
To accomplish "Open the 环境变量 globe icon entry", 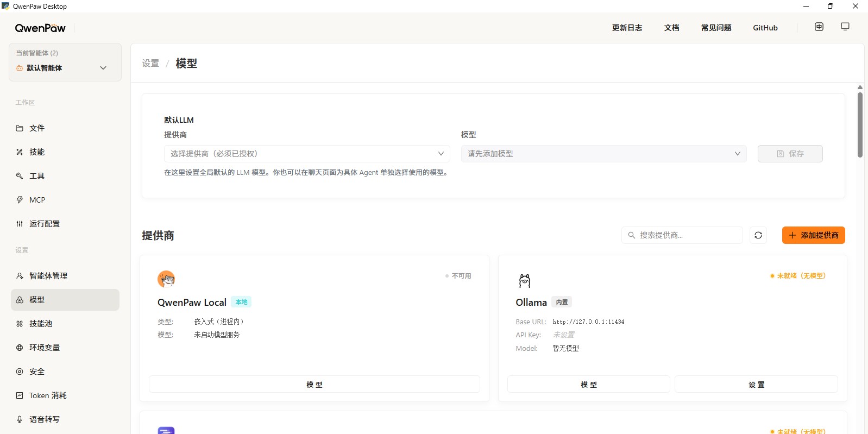I will tap(20, 348).
